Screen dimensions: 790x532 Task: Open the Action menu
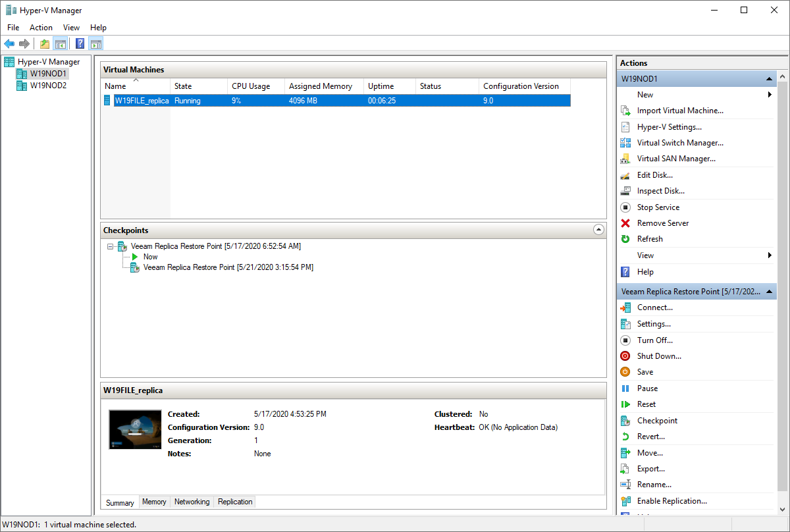[x=41, y=28]
